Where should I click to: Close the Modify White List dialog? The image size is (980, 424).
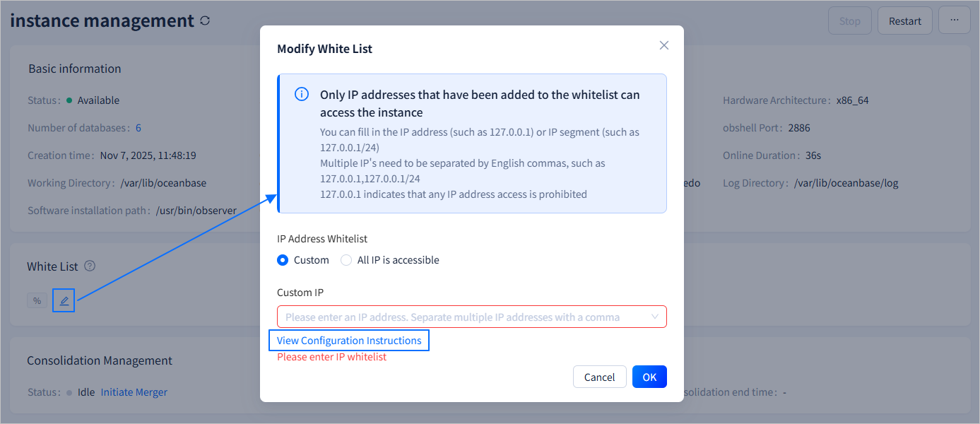[663, 45]
